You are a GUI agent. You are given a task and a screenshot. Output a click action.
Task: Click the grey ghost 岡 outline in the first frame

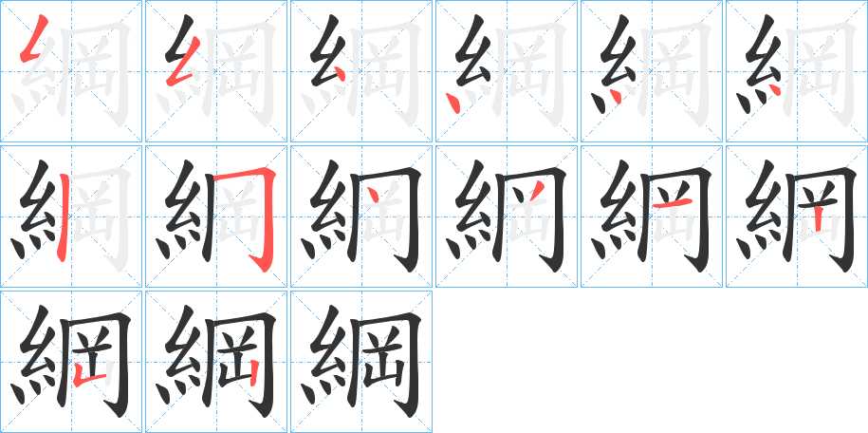pyautogui.click(x=93, y=72)
